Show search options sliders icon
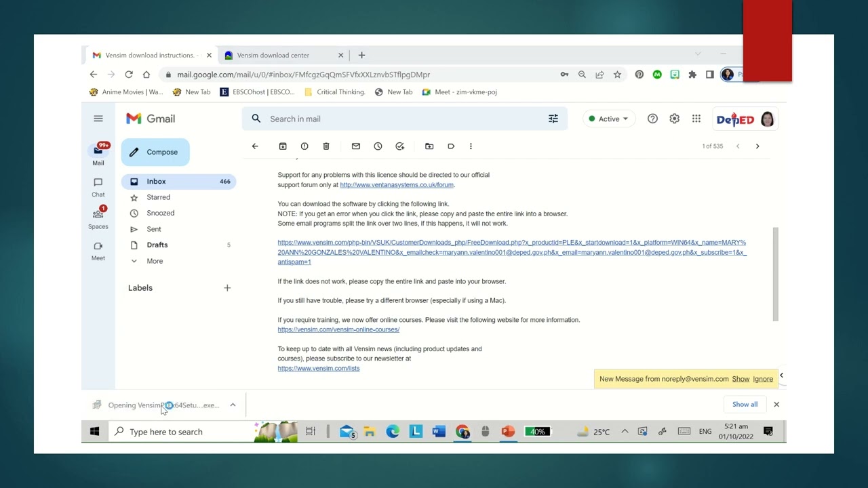Image resolution: width=868 pixels, height=488 pixels. pyautogui.click(x=553, y=119)
